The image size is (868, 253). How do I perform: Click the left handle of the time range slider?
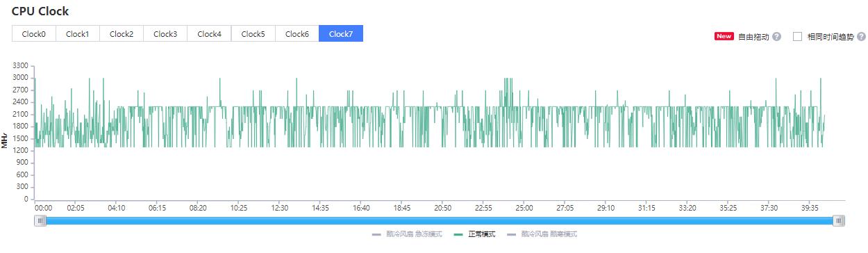[41, 220]
